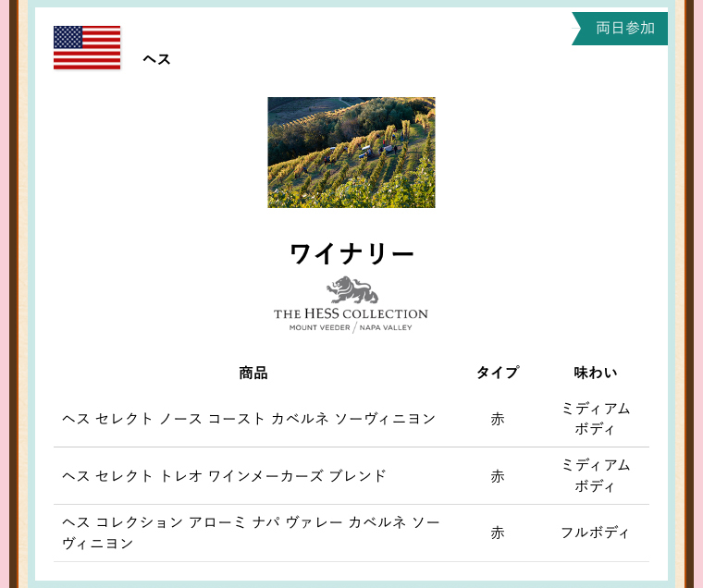
Task: Click THE HESS COLLECTION logo text
Action: tap(351, 314)
